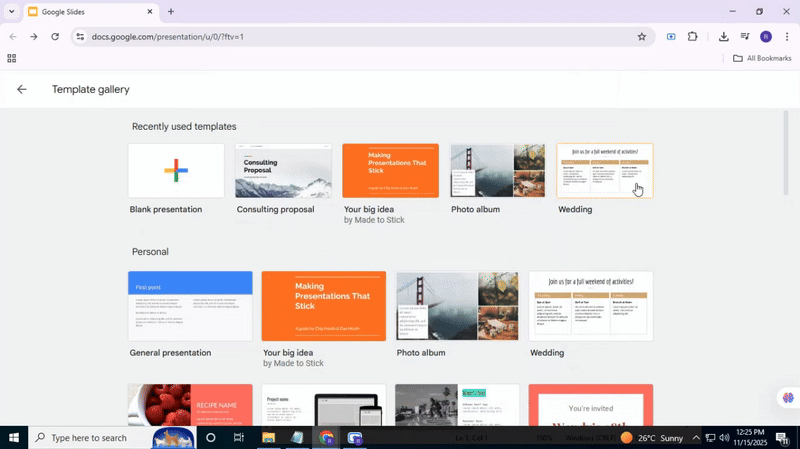This screenshot has width=800, height=449.
Task: Click the back arrow beside Template gallery
Action: point(22,89)
